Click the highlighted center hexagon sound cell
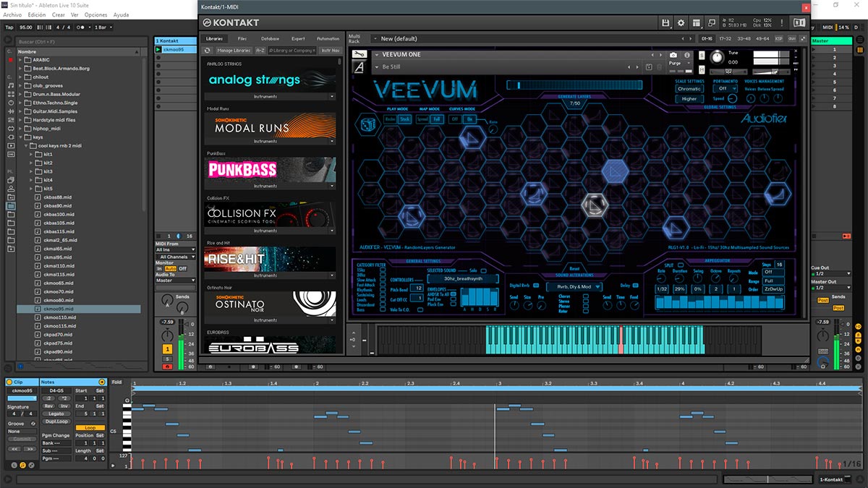 (616, 171)
